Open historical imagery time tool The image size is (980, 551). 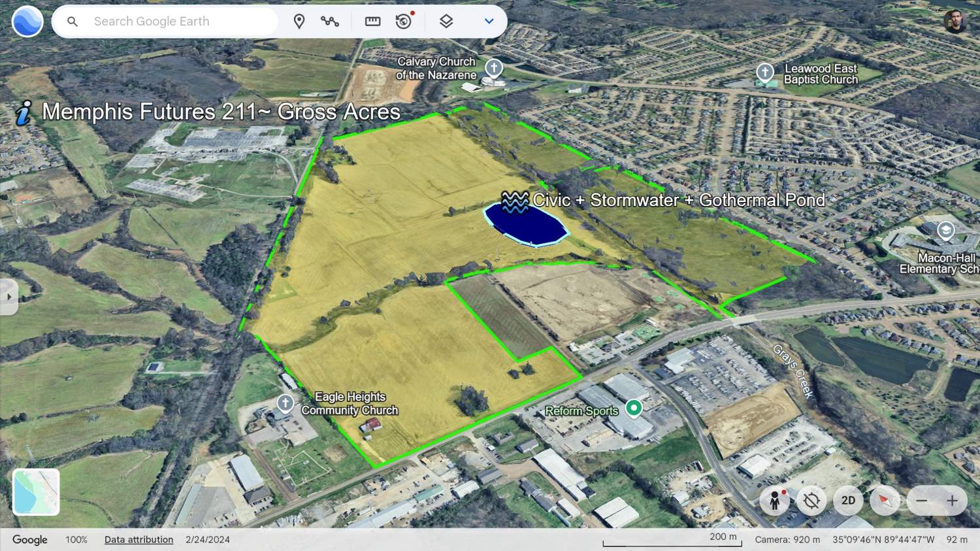404,21
